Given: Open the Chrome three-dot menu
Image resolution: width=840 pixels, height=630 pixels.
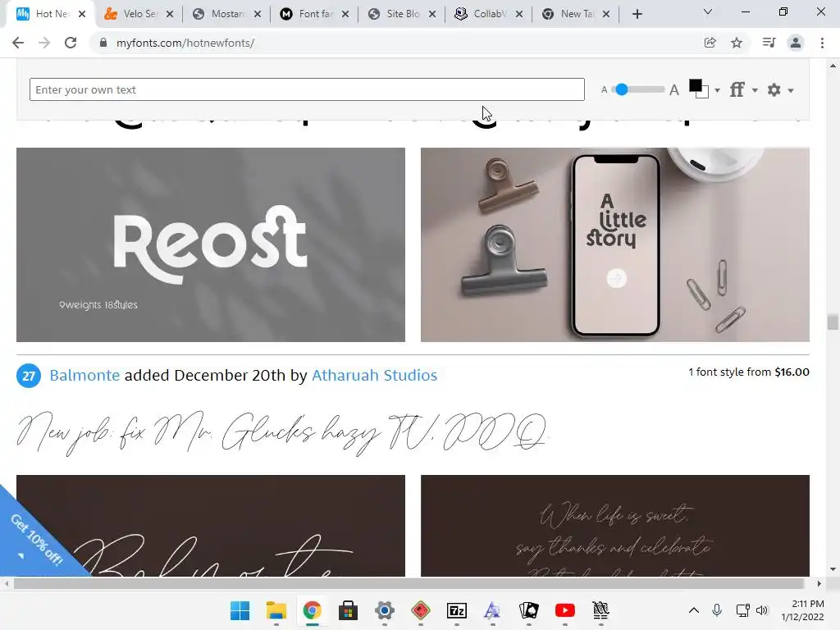Looking at the screenshot, I should (x=822, y=43).
